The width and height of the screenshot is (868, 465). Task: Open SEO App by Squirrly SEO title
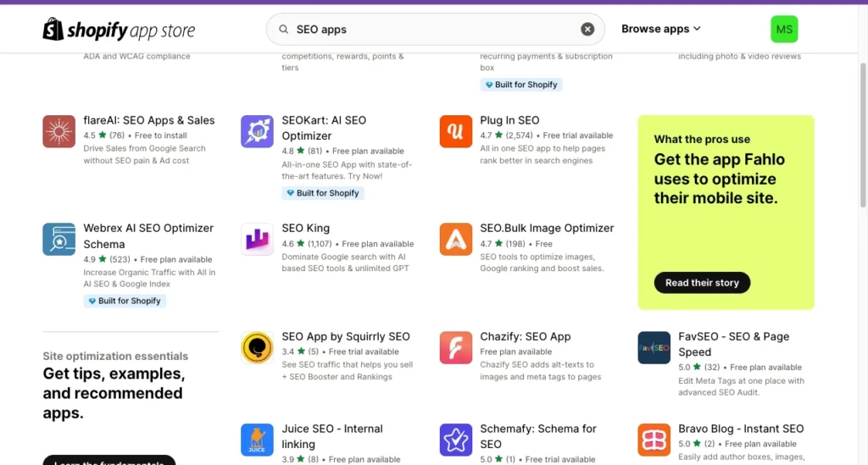pyautogui.click(x=346, y=336)
